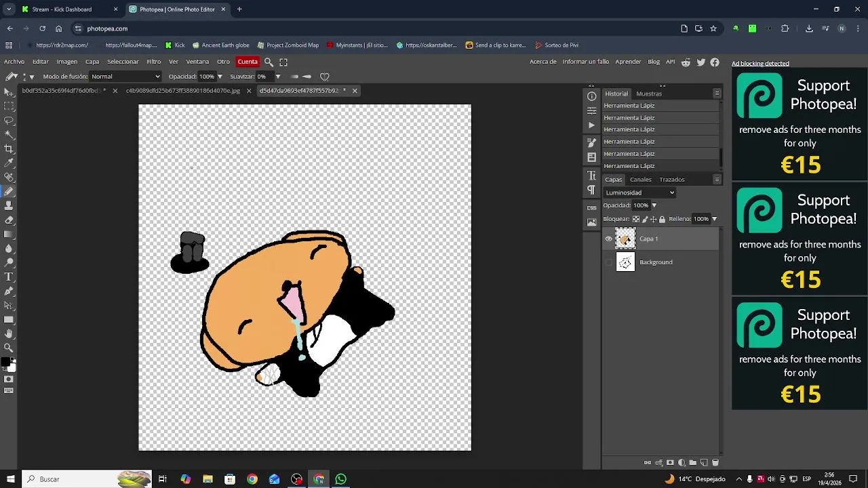Open the Aprender link
The image size is (868, 488).
(x=628, y=62)
